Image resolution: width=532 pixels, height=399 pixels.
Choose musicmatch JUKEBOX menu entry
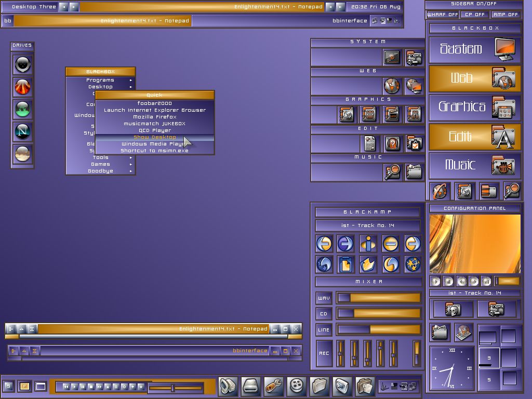click(x=155, y=124)
